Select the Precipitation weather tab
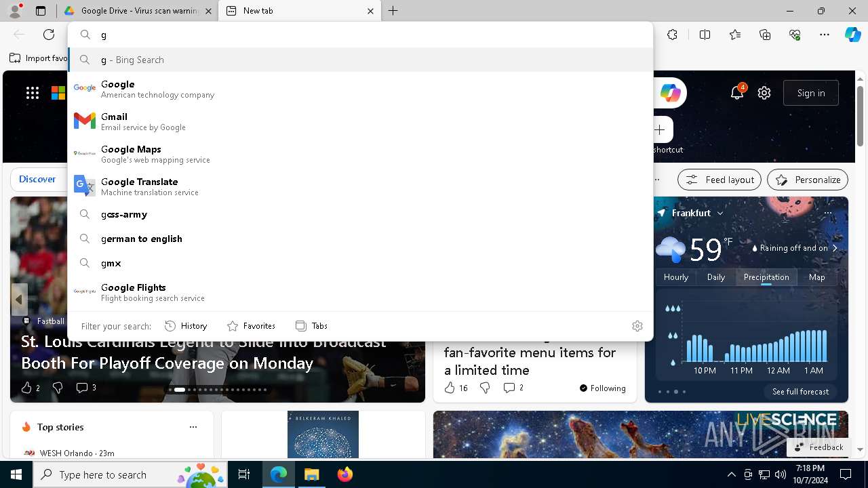868x488 pixels. coord(766,277)
